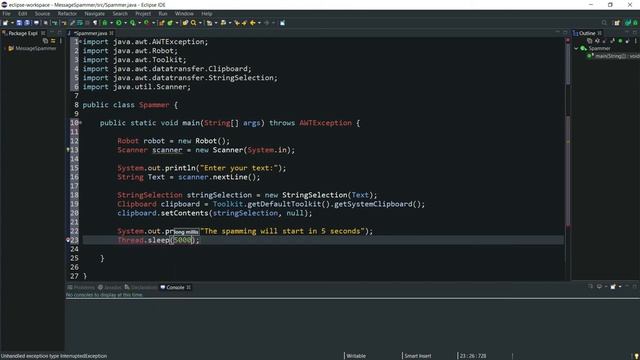Click the New Java Class icon

pyautogui.click(x=170, y=23)
